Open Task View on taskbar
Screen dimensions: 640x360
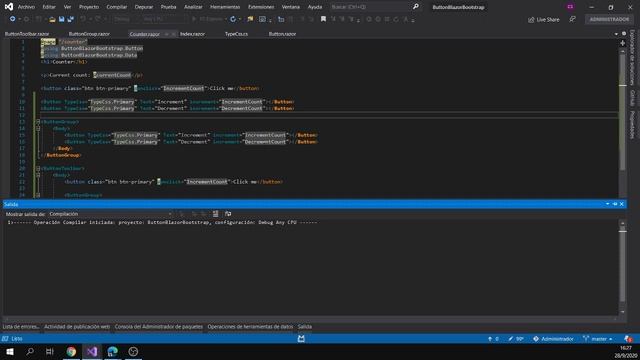coord(50,351)
